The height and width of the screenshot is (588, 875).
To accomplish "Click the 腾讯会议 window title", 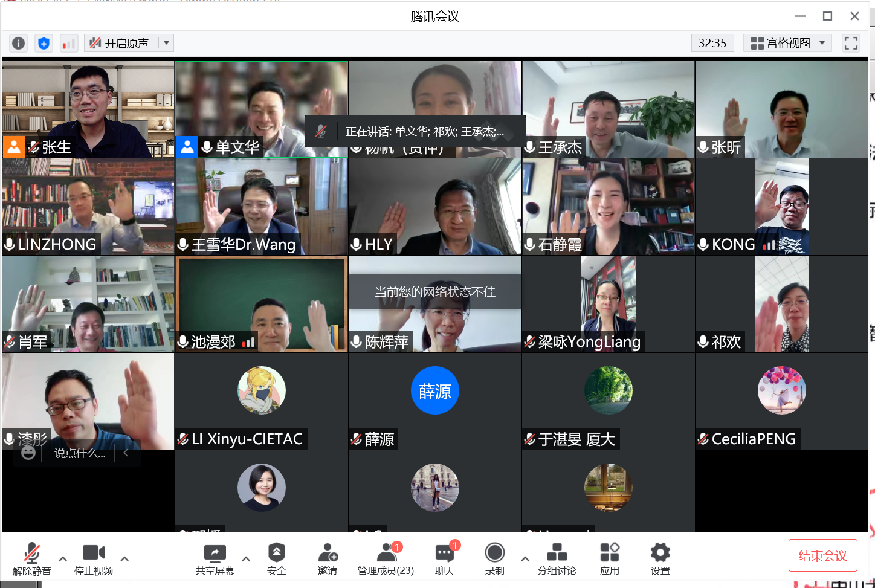I will click(x=435, y=16).
